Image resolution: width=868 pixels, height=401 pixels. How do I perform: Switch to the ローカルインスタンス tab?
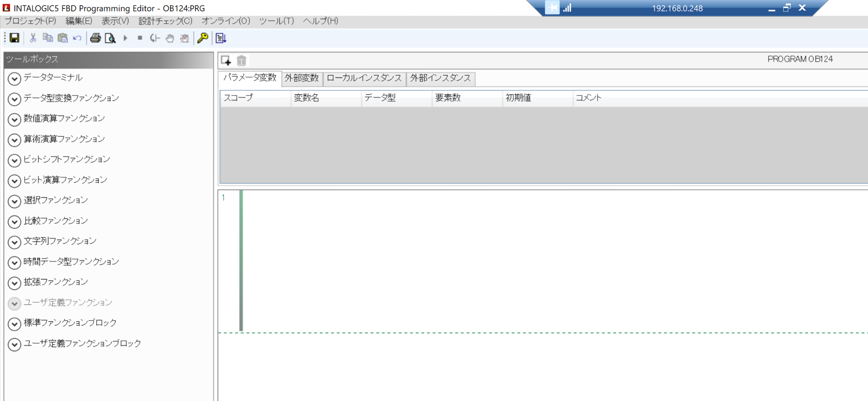point(364,78)
